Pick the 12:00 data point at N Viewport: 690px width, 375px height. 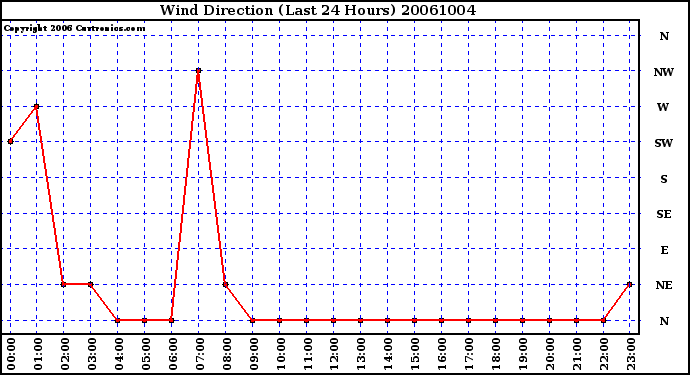[x=334, y=320]
